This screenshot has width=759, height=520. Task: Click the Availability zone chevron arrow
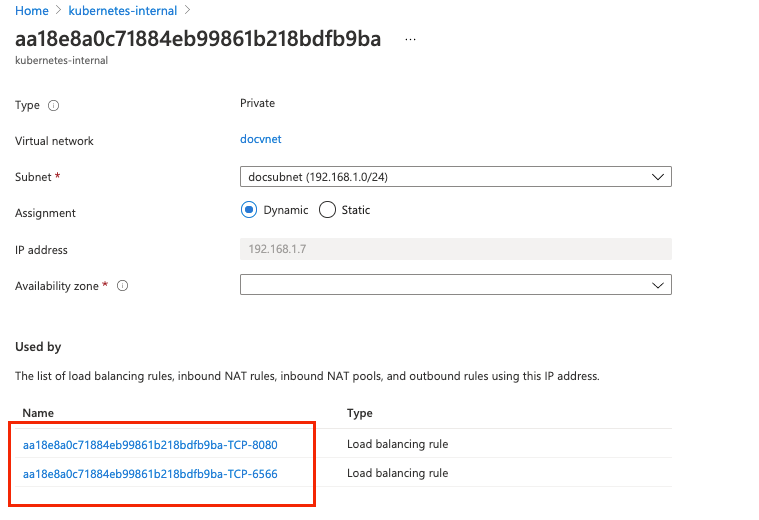(657, 285)
